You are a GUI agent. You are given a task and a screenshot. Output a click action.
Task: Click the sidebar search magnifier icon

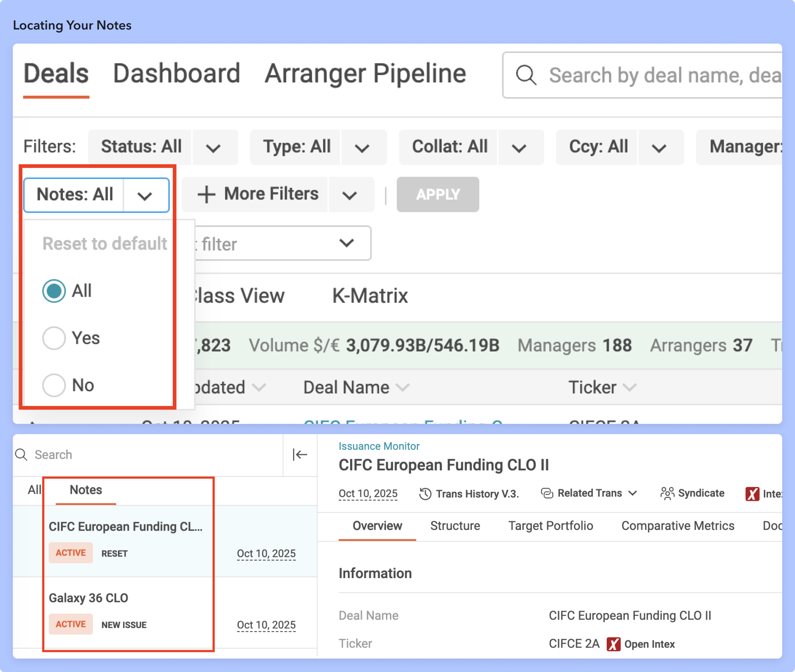(x=21, y=455)
